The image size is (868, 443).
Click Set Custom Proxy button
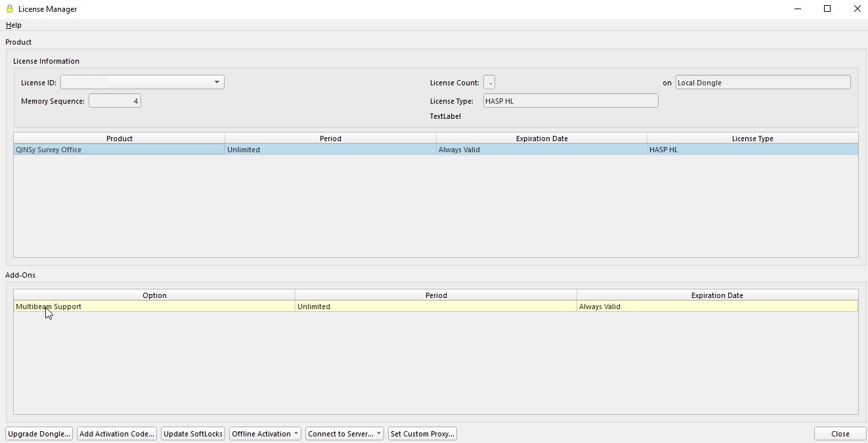click(x=422, y=434)
